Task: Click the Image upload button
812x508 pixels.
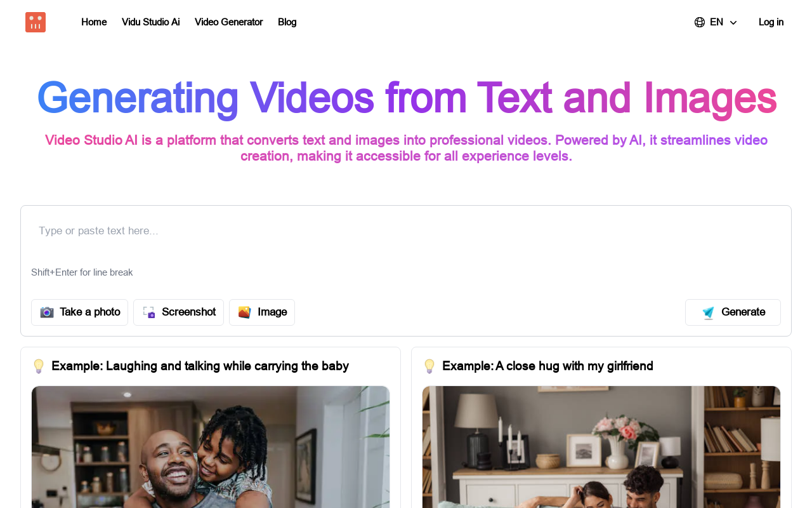Action: pos(262,312)
